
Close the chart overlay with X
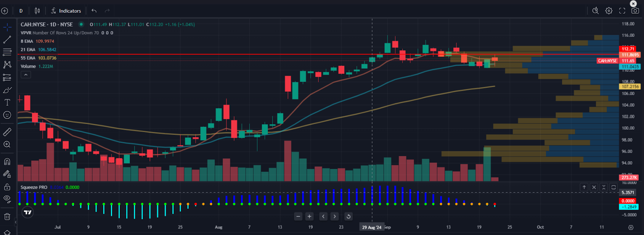[x=634, y=4]
